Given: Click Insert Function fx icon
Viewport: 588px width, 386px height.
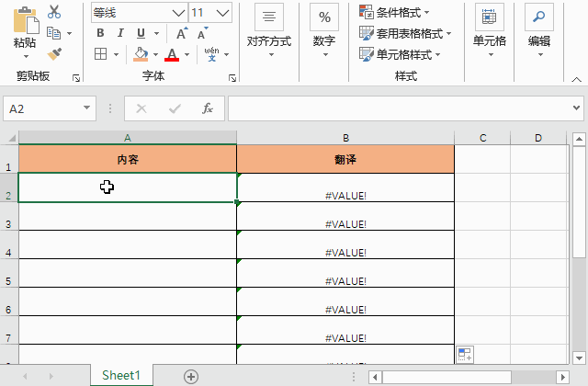Looking at the screenshot, I should [x=208, y=108].
